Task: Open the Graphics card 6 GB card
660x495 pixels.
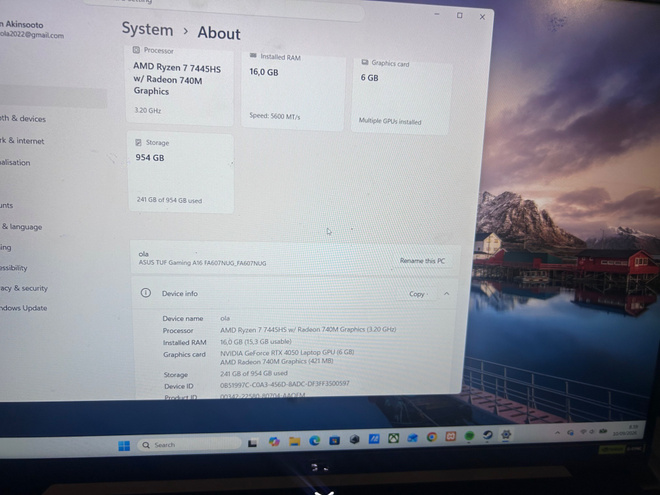Action: coord(402,95)
